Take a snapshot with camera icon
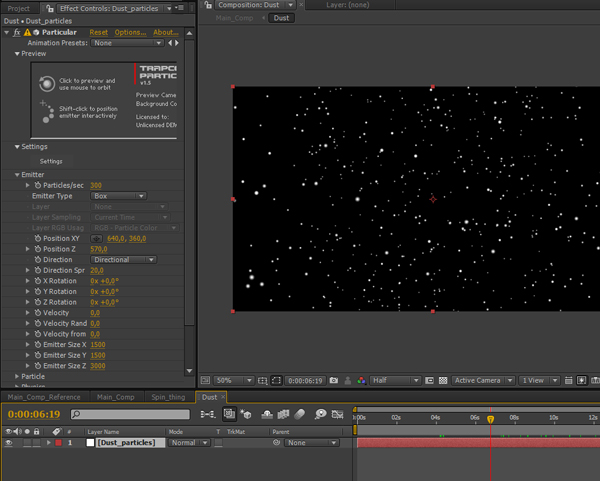 (x=334, y=380)
